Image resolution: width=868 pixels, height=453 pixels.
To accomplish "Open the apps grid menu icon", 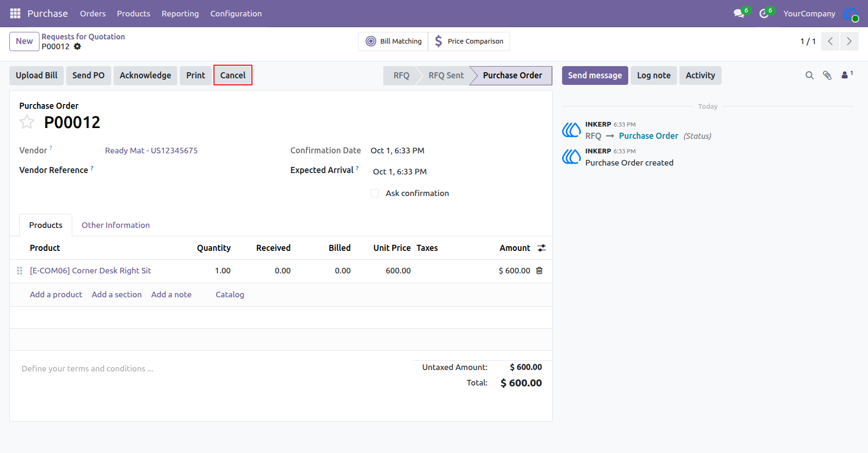I will (x=15, y=14).
